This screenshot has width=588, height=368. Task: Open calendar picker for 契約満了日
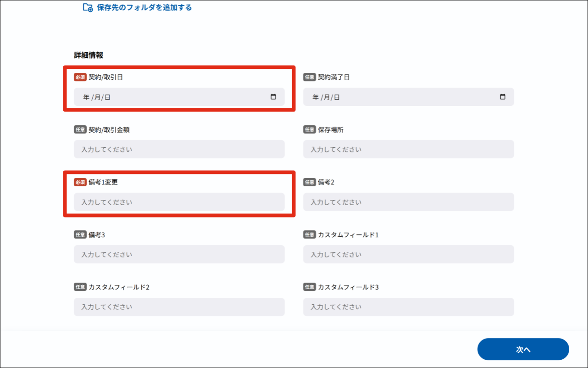pyautogui.click(x=503, y=97)
